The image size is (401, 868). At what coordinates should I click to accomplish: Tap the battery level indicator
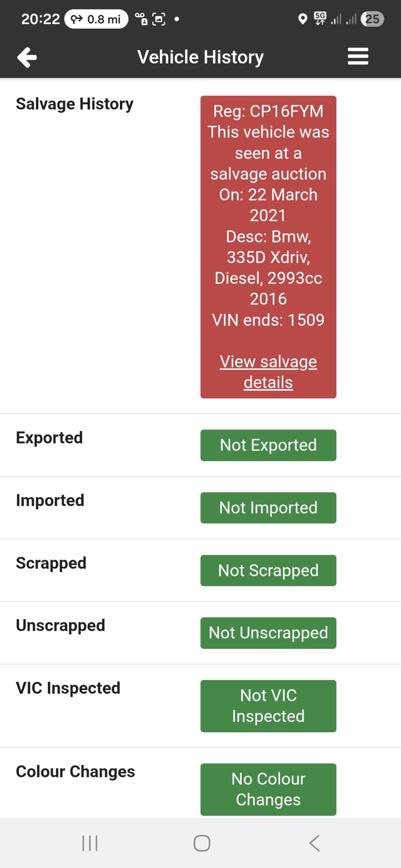(x=372, y=19)
